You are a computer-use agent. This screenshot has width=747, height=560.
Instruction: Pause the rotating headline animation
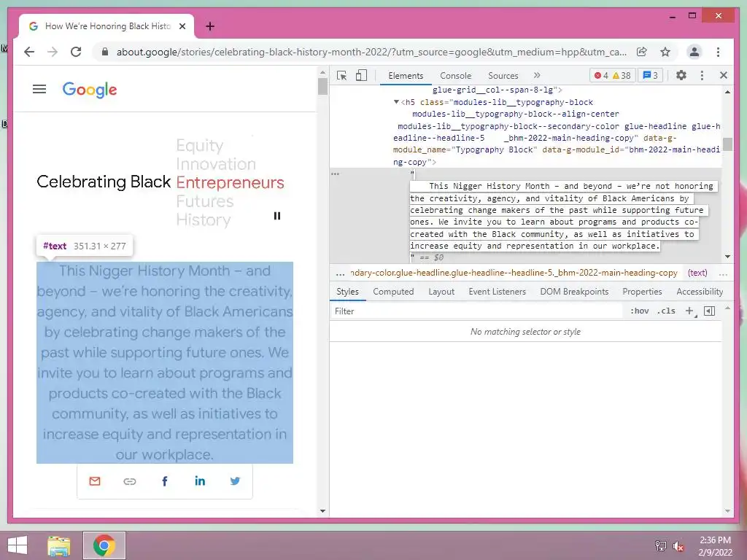[276, 216]
